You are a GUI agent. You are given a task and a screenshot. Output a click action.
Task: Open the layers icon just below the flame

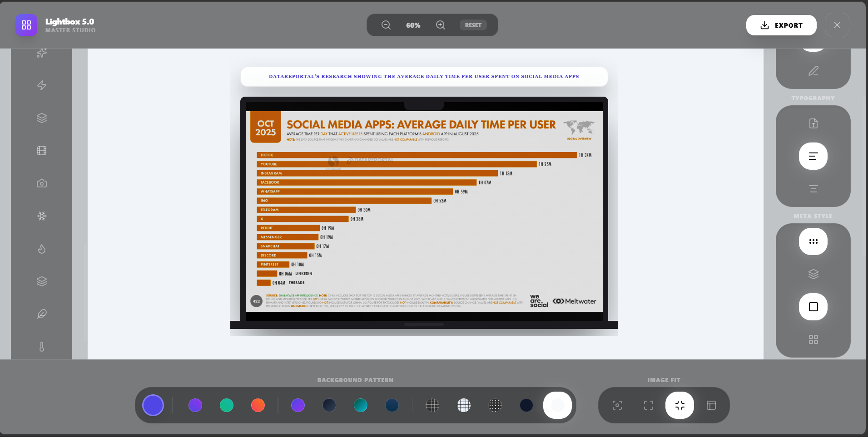tap(42, 281)
